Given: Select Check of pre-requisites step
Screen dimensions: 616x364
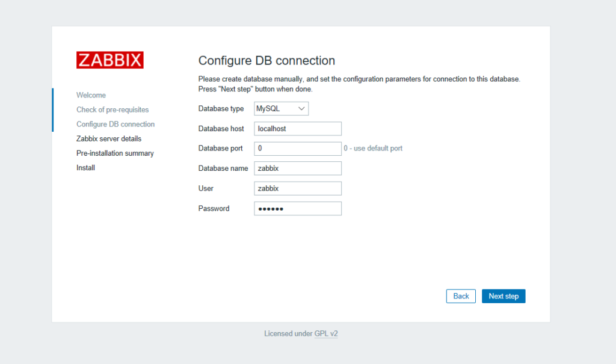Looking at the screenshot, I should [x=112, y=110].
